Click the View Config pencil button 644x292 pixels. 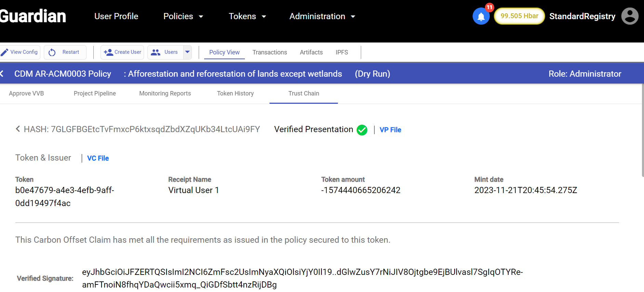tap(19, 52)
